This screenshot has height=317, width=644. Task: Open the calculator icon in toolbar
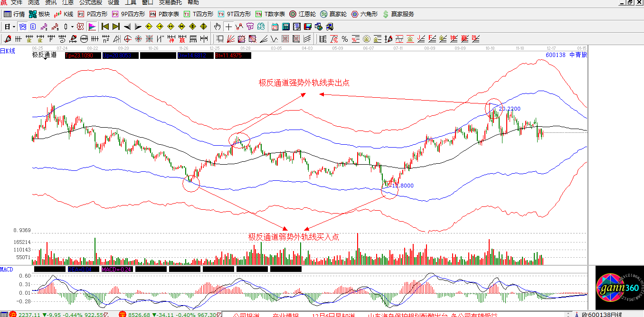(x=286, y=27)
